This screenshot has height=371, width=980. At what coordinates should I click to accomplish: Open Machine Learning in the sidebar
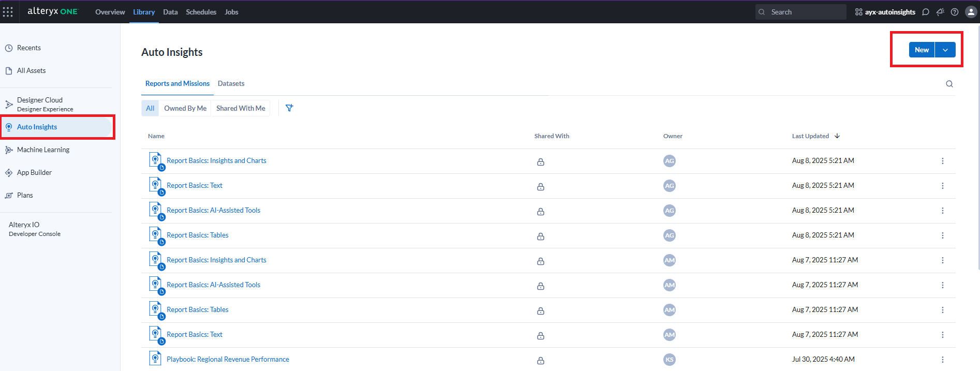43,150
